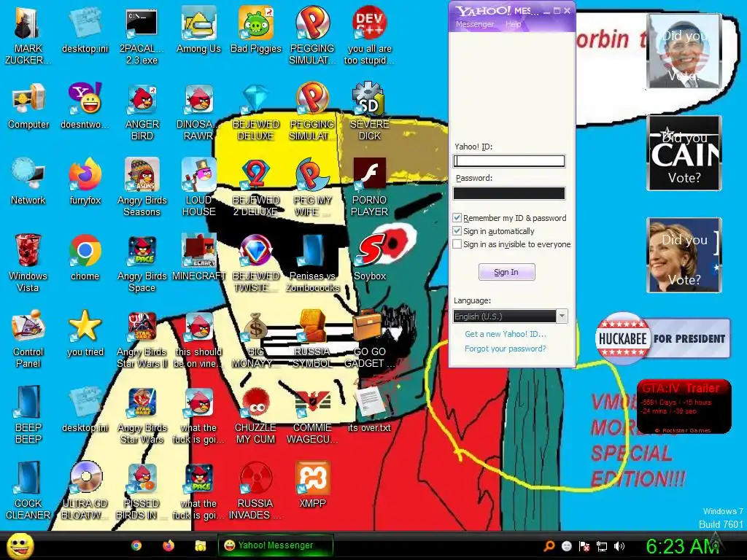Click the Huckabee For President gadget
747x560 pixels.
(x=662, y=338)
